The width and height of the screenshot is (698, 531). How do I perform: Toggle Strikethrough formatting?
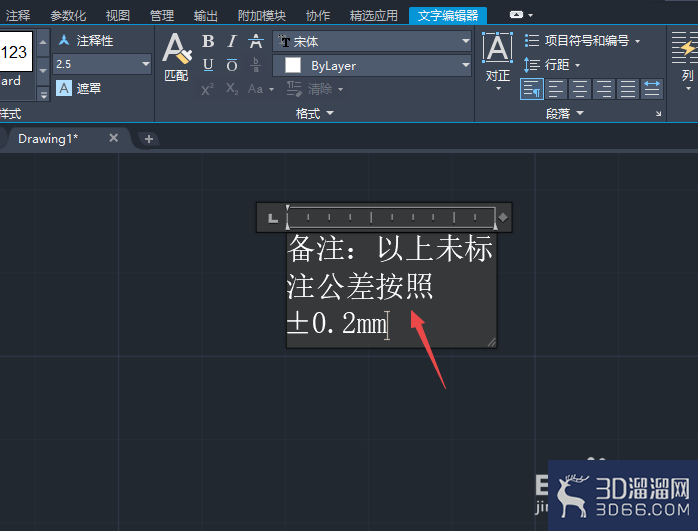(256, 41)
